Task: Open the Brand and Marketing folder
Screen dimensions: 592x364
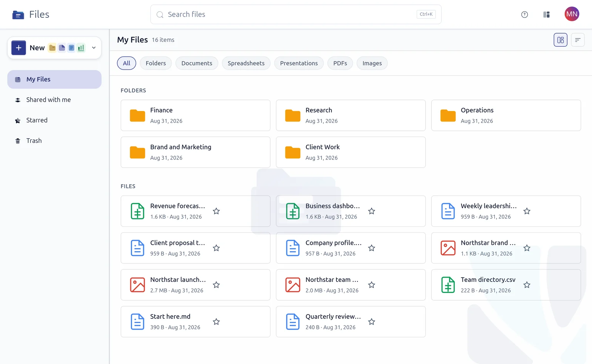Action: coord(195,152)
